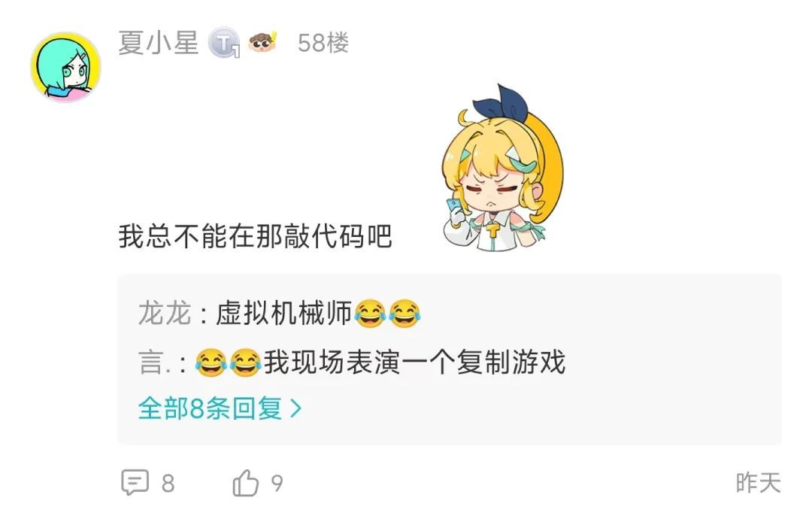Screen dimensions: 812x510
Task: Tap the reply 我现场表演一个复制游戏
Action: [x=414, y=362]
